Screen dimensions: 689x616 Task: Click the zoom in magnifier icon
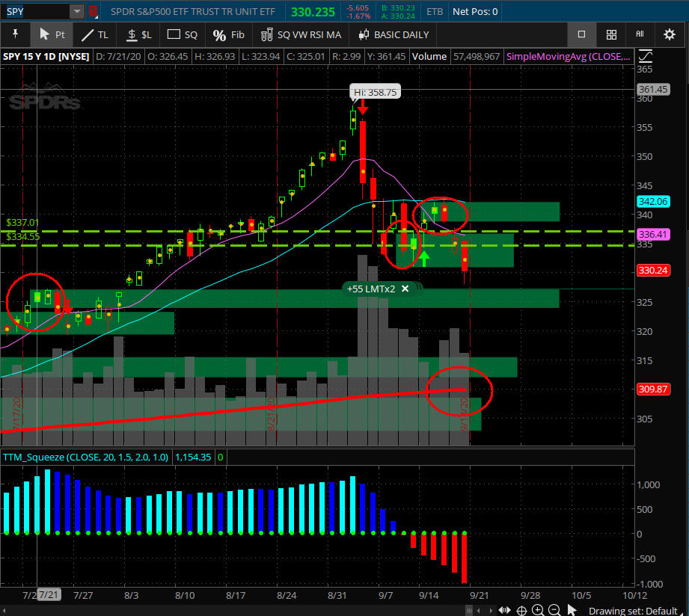tap(538, 610)
